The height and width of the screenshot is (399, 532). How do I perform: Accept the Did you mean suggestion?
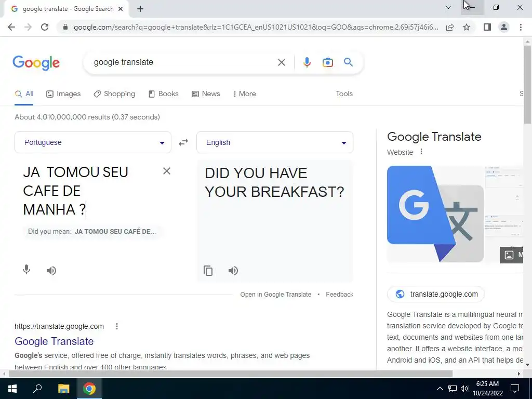click(115, 232)
